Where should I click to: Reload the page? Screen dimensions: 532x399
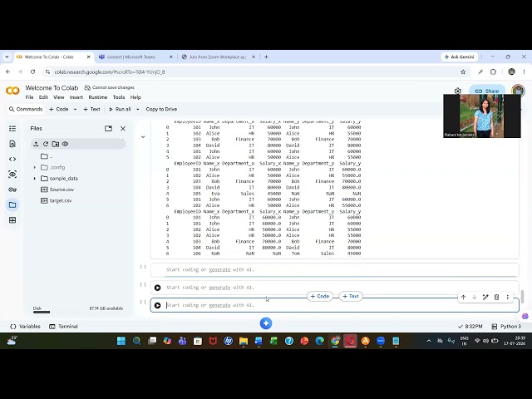(x=33, y=72)
